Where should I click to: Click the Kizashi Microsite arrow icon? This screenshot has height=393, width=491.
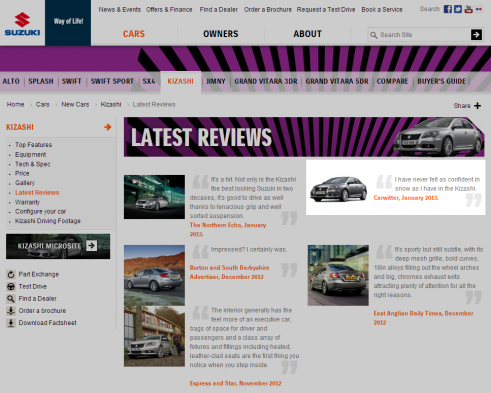[91, 246]
